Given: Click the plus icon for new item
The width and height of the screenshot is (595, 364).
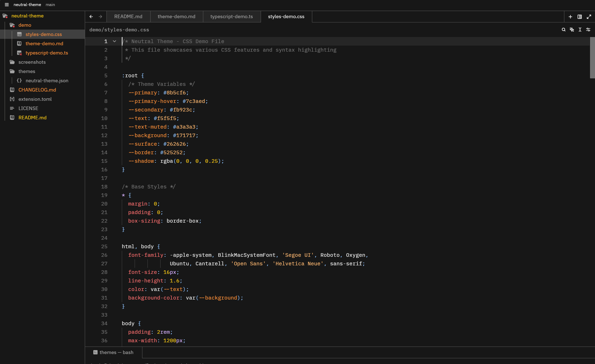Looking at the screenshot, I should (570, 17).
